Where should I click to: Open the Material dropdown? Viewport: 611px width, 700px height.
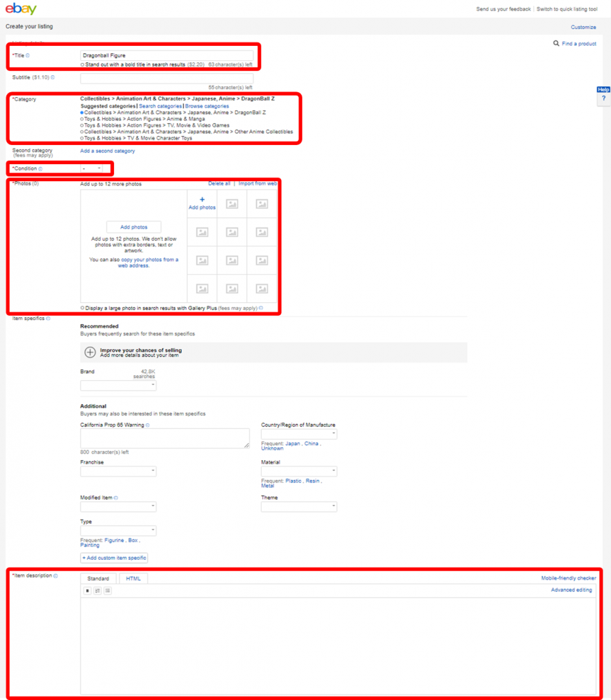point(299,471)
